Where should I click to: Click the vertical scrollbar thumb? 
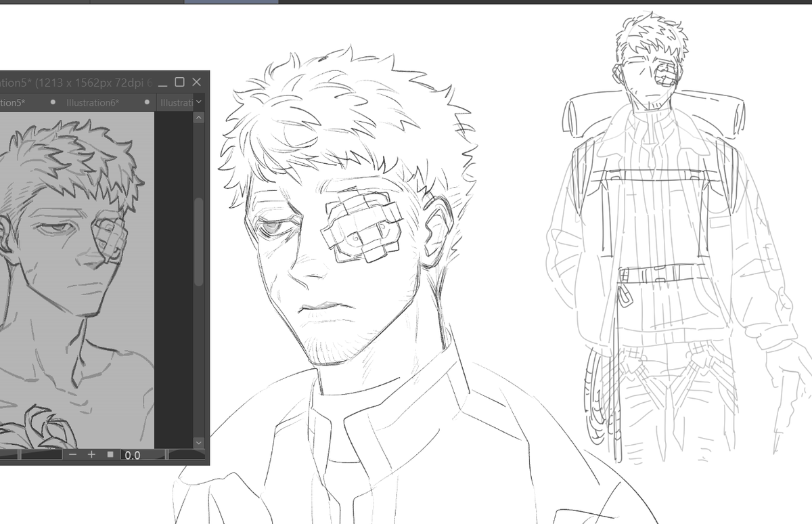point(198,241)
